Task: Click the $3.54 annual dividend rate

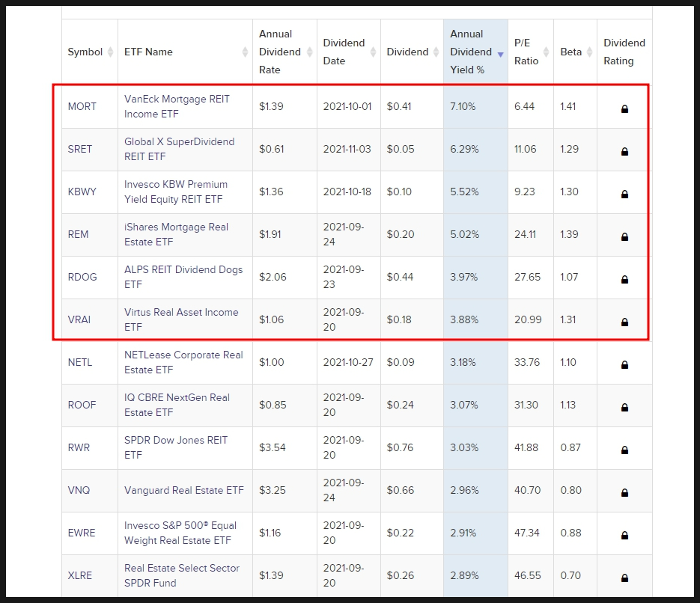Action: click(273, 447)
